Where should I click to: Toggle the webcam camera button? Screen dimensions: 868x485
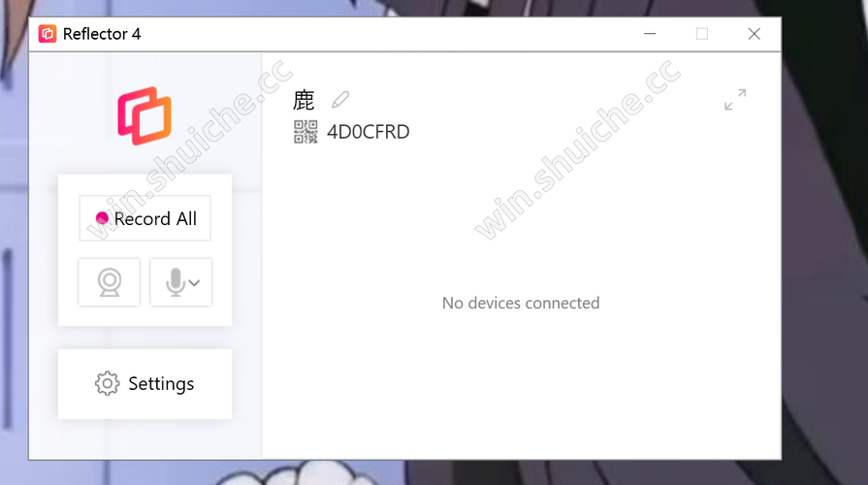pos(109,282)
